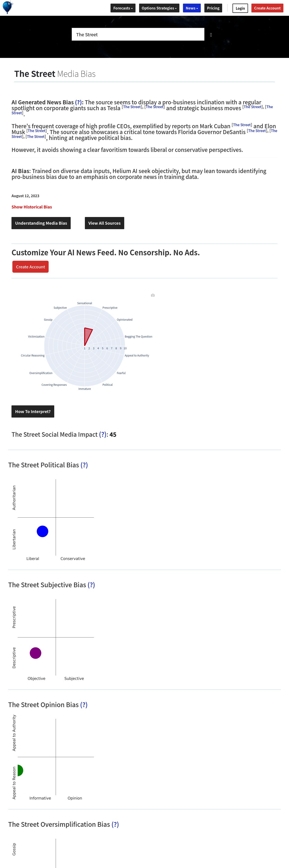Open the Political Bias help question mark
The width and height of the screenshot is (289, 868).
pos(84,465)
